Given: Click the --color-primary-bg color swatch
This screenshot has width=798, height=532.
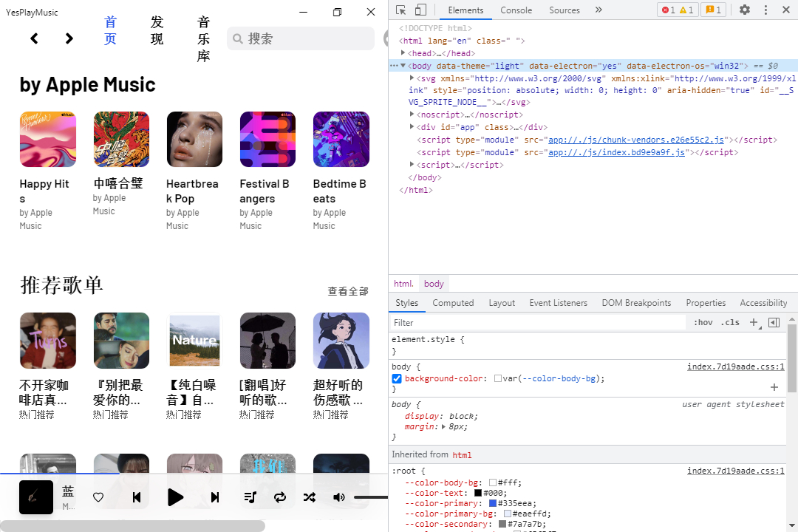Looking at the screenshot, I should [508, 514].
